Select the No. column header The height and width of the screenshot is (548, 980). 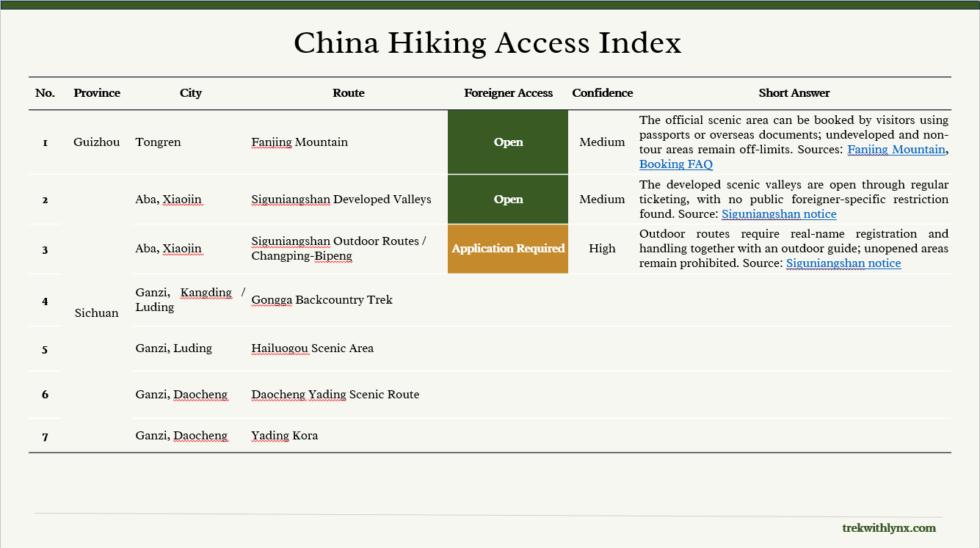pos(45,93)
